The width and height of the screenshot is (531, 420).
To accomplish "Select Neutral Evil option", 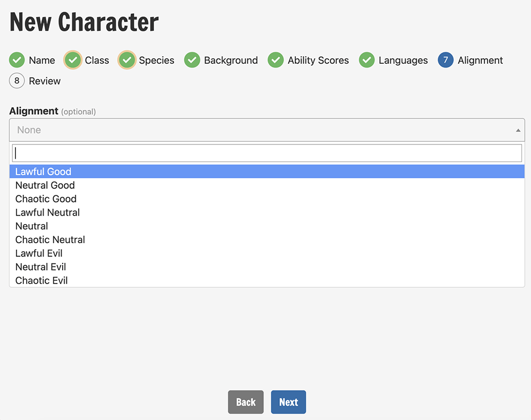I will 267,267.
